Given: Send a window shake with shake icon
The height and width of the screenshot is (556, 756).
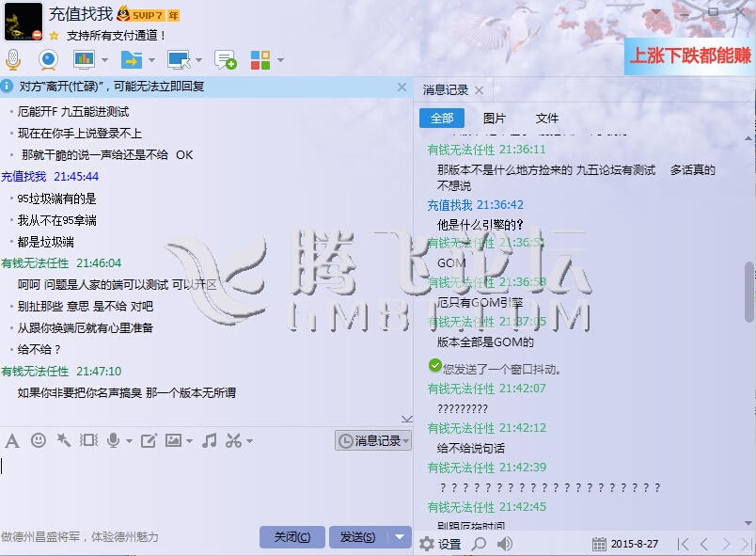Looking at the screenshot, I should tap(88, 439).
